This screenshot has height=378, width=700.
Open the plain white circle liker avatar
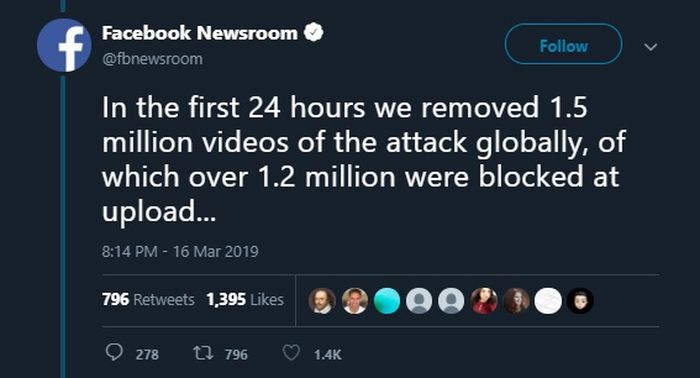point(548,301)
